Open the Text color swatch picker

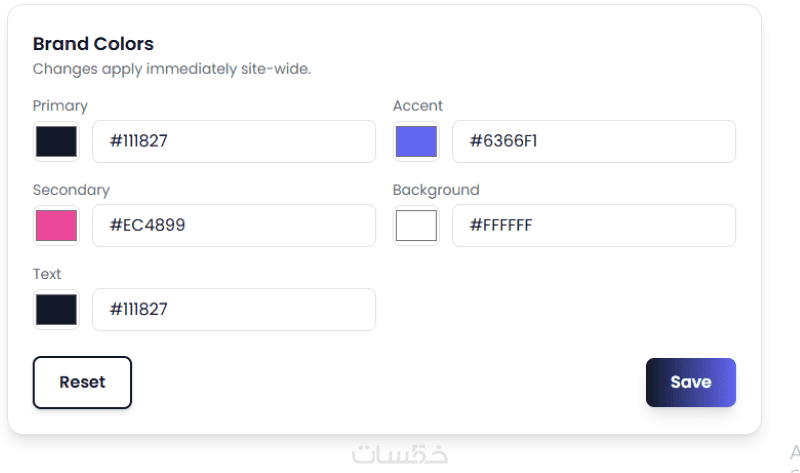(56, 310)
